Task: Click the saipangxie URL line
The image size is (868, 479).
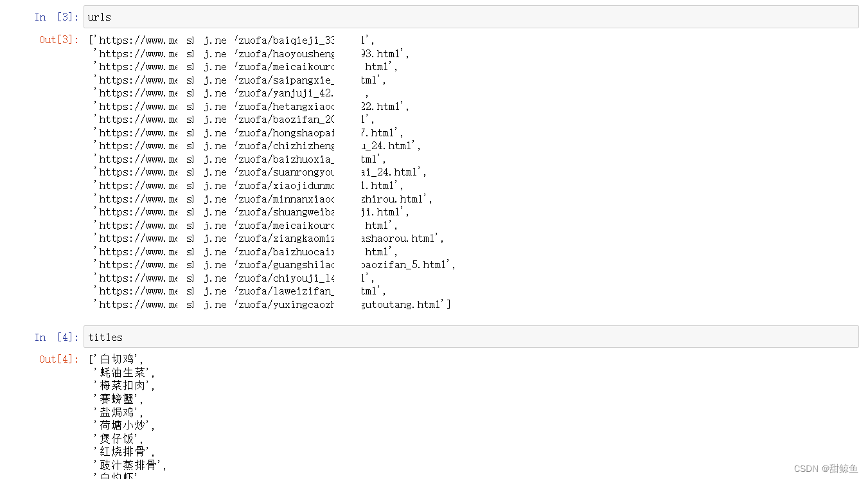Action: [240, 80]
